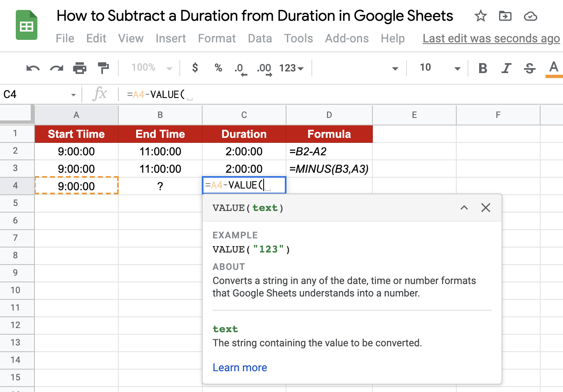Collapse the VALUE function help popup

464,208
